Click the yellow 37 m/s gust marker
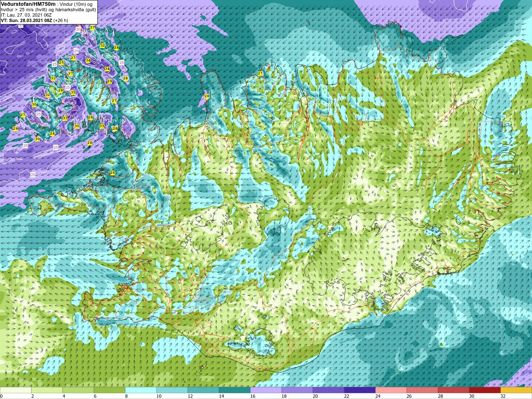This screenshot has width=532, height=399. (x=92, y=28)
